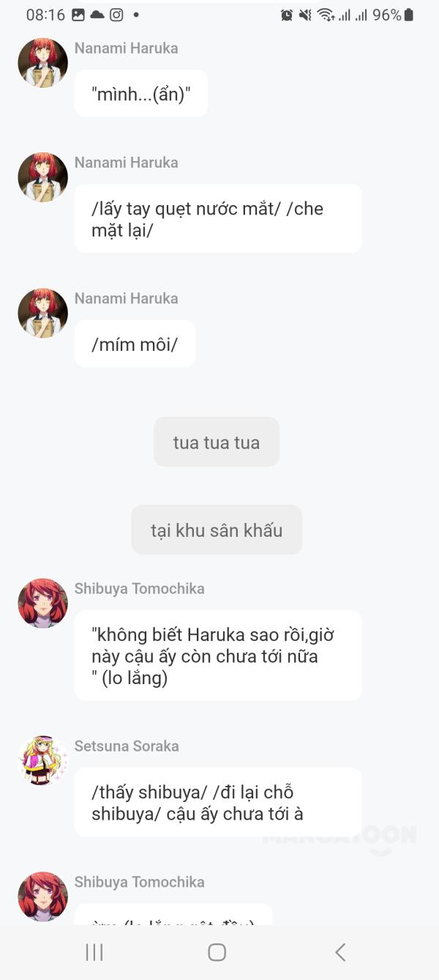This screenshot has height=980, width=439.
Task: Tap the "tua tua tua" narration bubble
Action: click(217, 442)
